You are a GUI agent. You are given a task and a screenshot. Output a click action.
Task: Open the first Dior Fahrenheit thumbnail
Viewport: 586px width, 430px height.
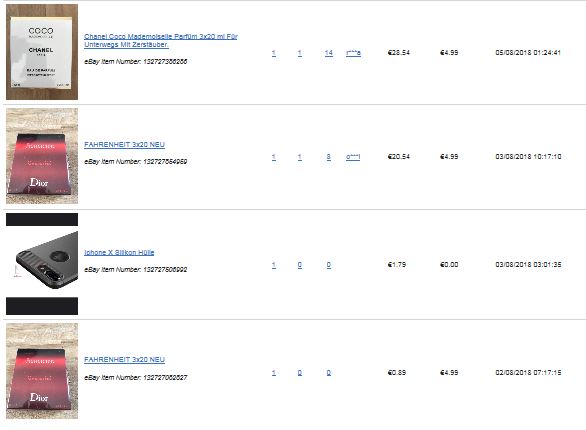(42, 156)
